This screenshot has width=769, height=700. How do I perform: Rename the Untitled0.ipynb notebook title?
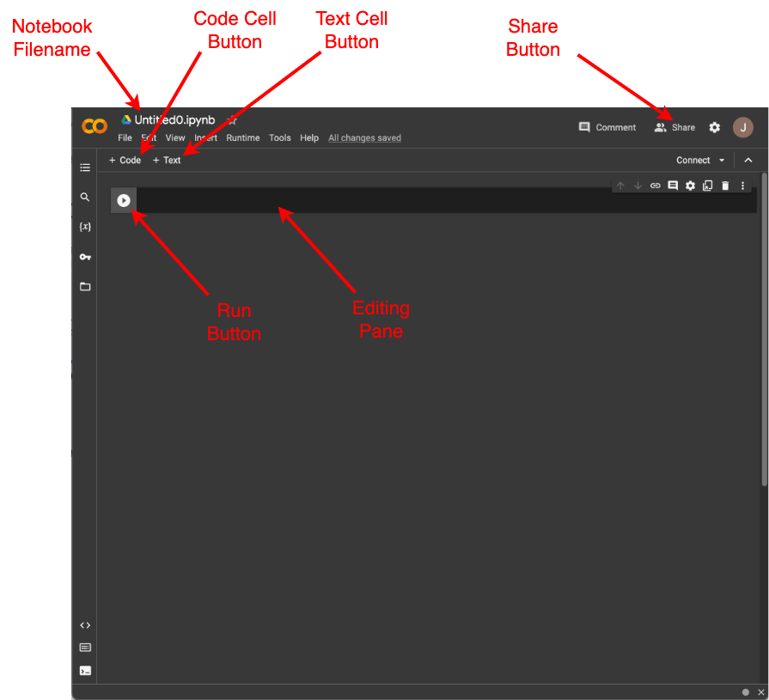coord(174,120)
